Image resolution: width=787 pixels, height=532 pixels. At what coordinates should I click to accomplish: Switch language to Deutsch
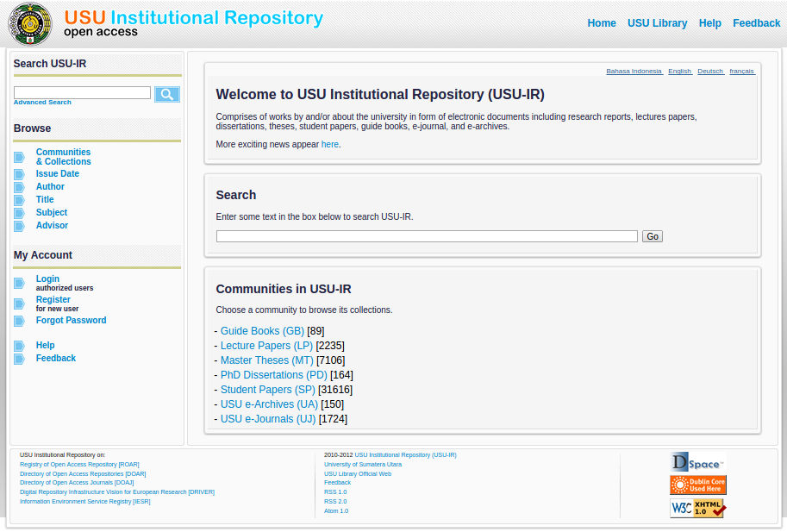[710, 72]
